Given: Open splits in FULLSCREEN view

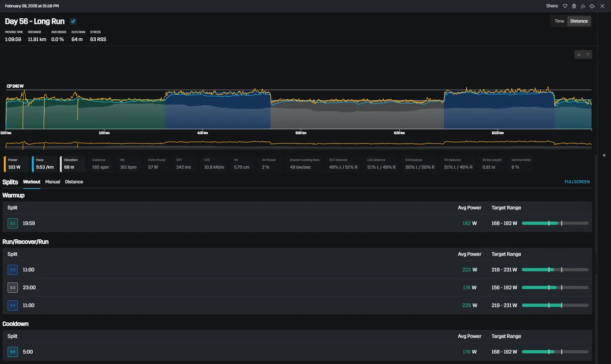Looking at the screenshot, I should [577, 182].
